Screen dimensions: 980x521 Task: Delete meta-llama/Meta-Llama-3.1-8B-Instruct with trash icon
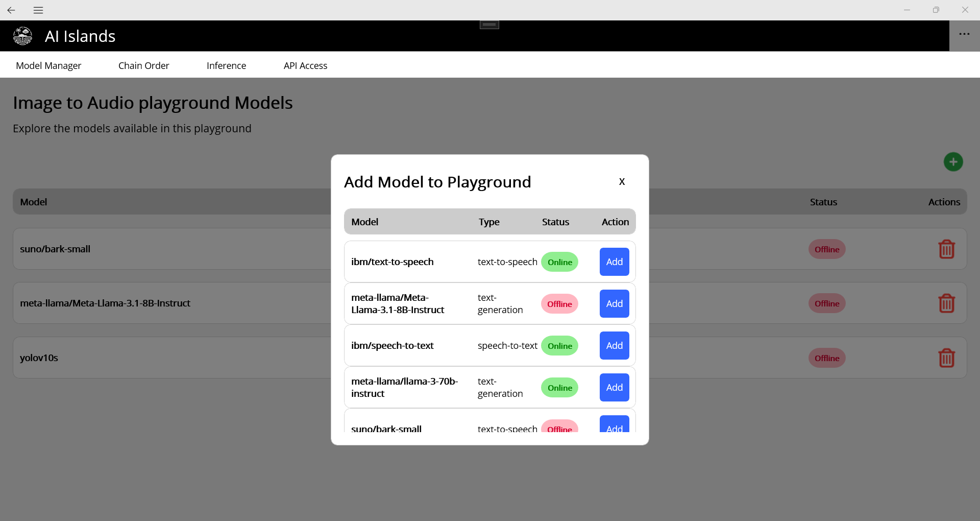click(946, 303)
